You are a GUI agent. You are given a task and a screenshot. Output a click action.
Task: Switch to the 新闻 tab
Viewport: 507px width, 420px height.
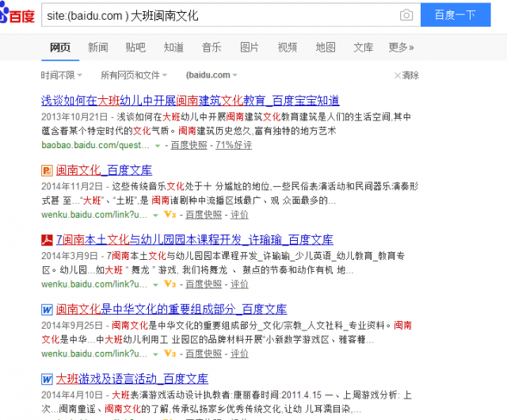coord(98,48)
